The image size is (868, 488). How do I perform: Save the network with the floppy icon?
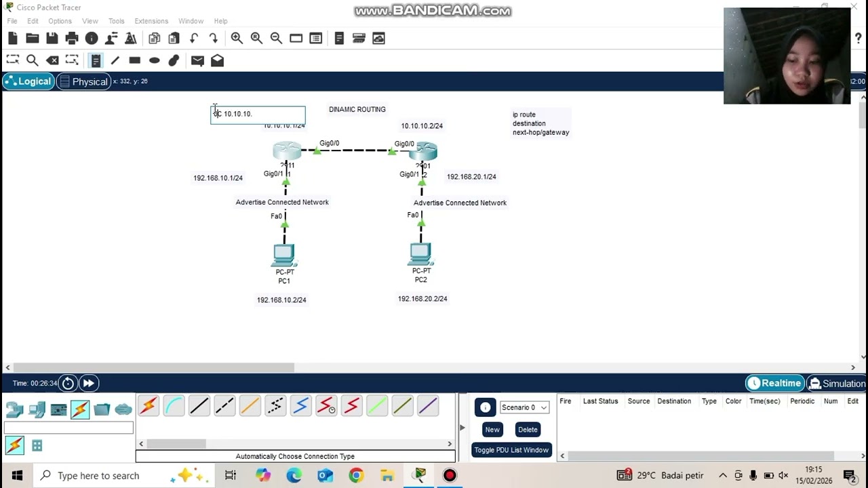52,39
